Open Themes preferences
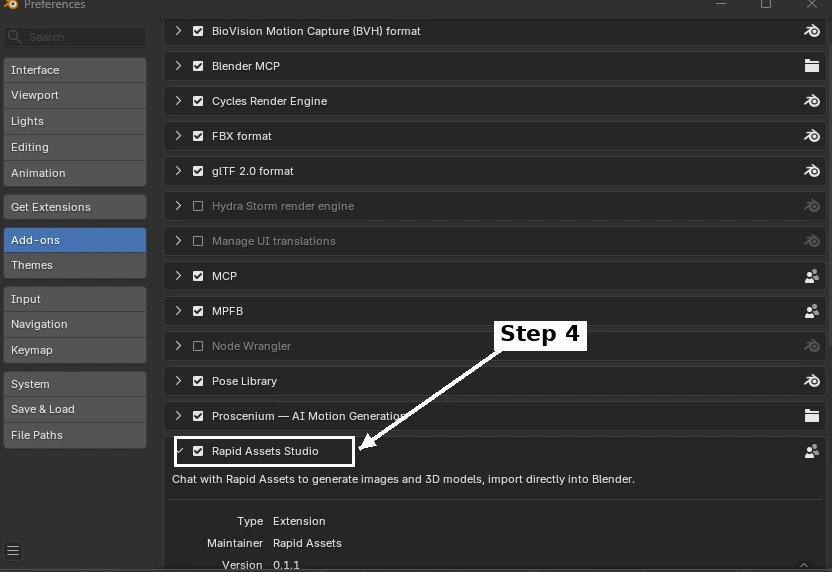 [x=75, y=265]
